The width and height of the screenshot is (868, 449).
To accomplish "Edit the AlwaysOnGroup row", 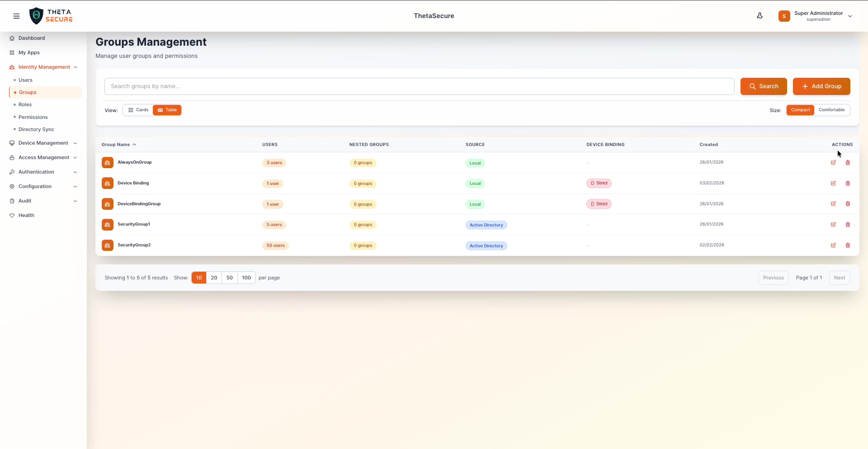I will (833, 163).
